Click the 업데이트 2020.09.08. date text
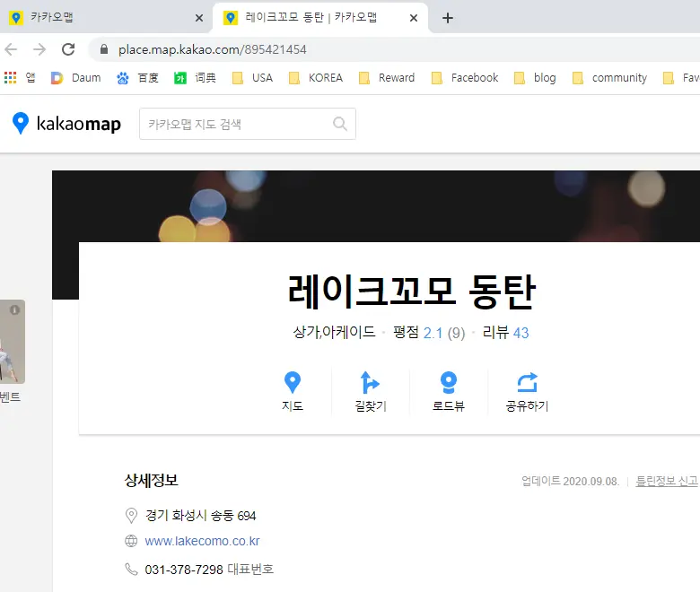700x592 pixels. (570, 481)
